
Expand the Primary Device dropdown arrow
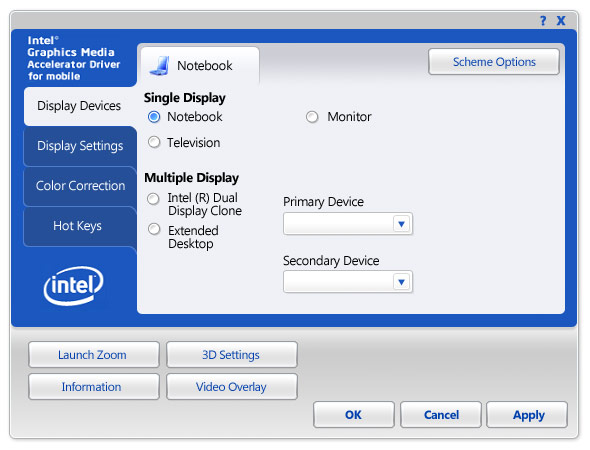pos(401,224)
